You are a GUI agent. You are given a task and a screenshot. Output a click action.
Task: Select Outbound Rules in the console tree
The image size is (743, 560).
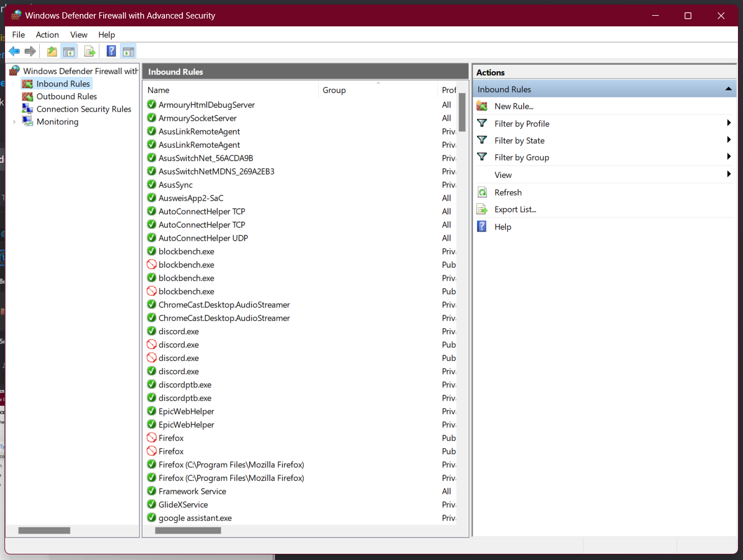pos(66,97)
